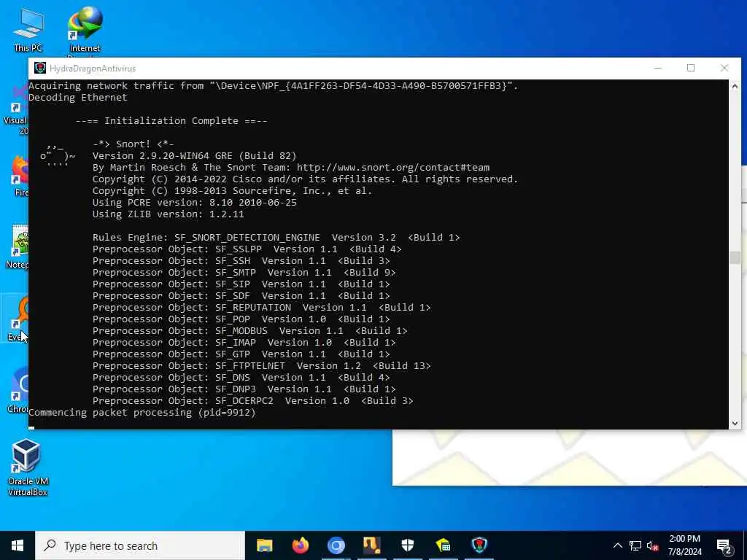Image resolution: width=747 pixels, height=560 pixels.
Task: Minimize the HydraDragonAntivirus window
Action: point(658,68)
